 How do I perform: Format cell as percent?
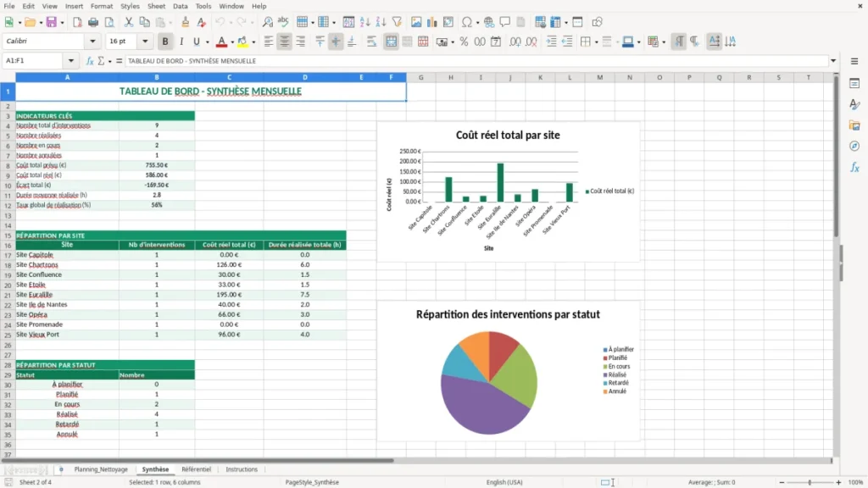pos(464,42)
